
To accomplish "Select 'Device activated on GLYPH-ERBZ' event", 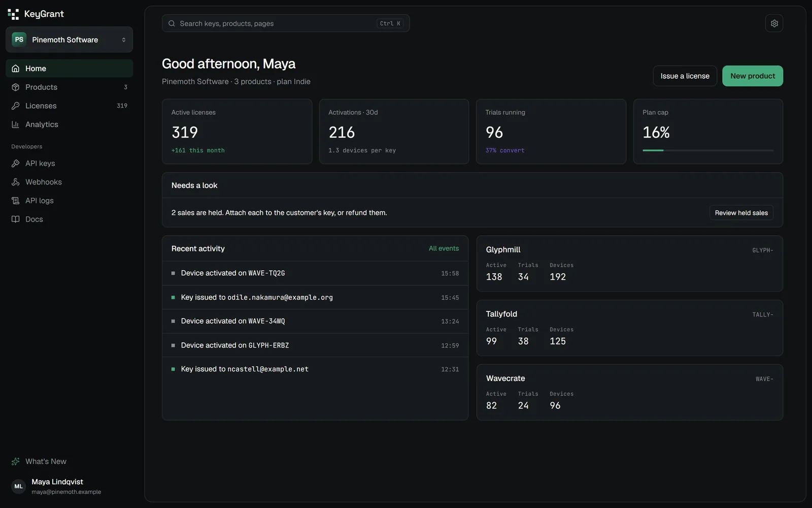I will pyautogui.click(x=315, y=345).
